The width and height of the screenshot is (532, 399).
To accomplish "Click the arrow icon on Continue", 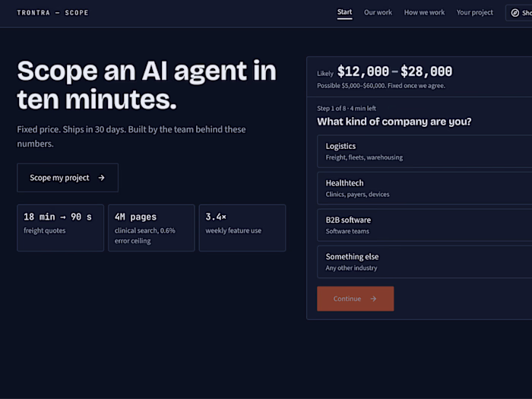I will (373, 299).
